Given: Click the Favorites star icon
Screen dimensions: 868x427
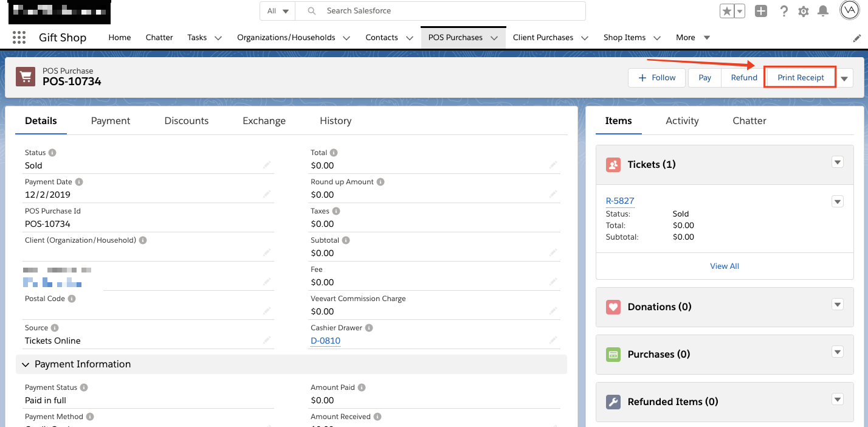Looking at the screenshot, I should click(727, 11).
